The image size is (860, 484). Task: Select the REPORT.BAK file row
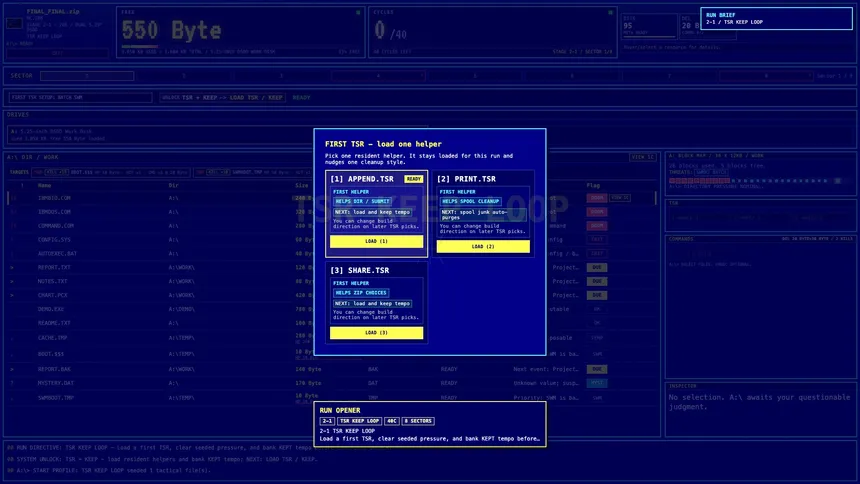point(331,369)
